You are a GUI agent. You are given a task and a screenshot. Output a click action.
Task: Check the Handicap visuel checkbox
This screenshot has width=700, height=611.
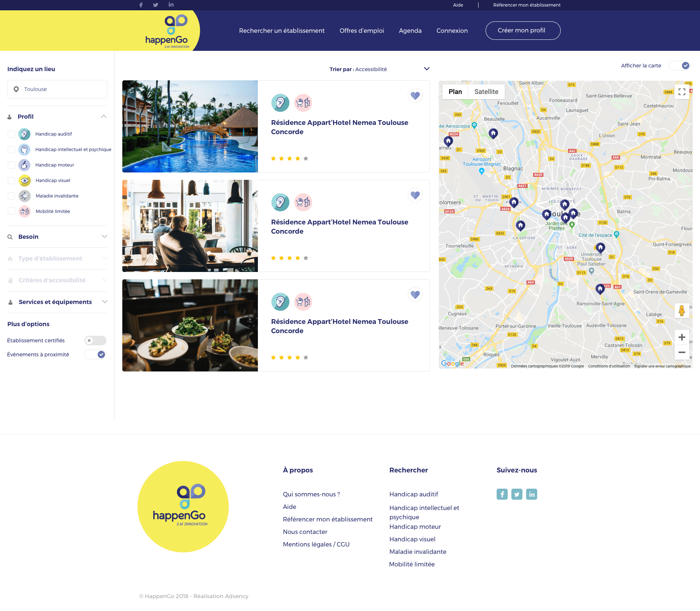(11, 181)
